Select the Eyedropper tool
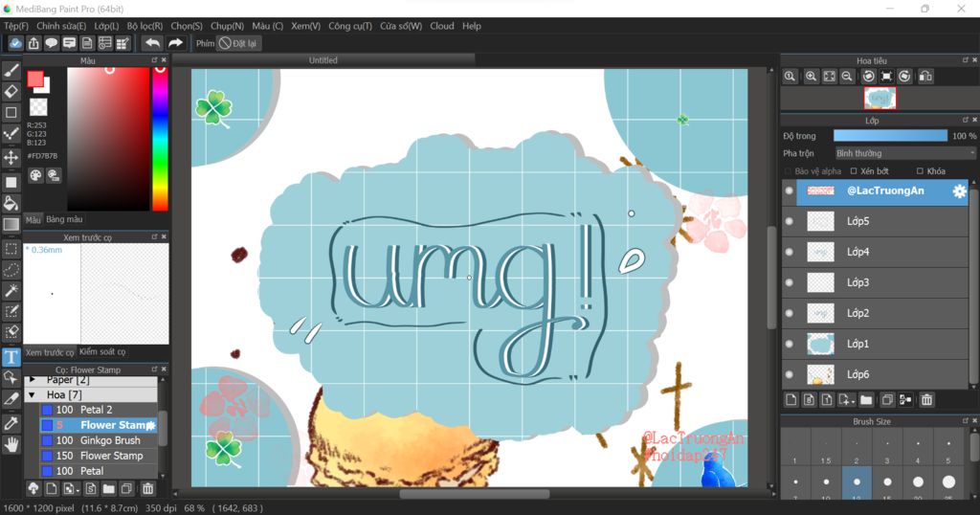This screenshot has width=980, height=515. 11,423
